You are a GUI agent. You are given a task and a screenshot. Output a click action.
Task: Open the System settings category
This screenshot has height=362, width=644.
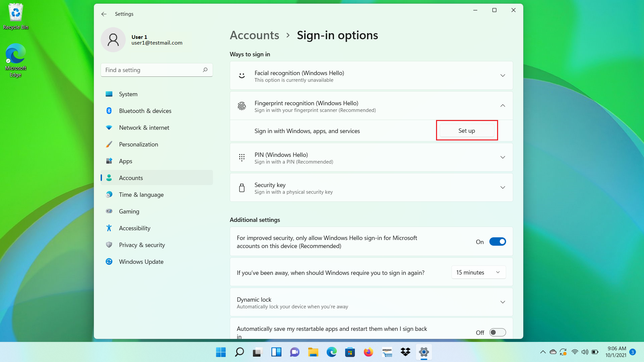coord(128,94)
